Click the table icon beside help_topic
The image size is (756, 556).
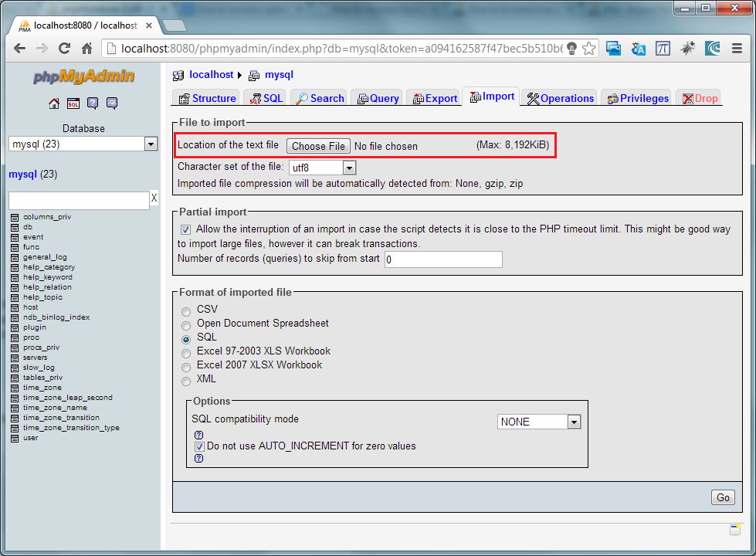(x=15, y=298)
